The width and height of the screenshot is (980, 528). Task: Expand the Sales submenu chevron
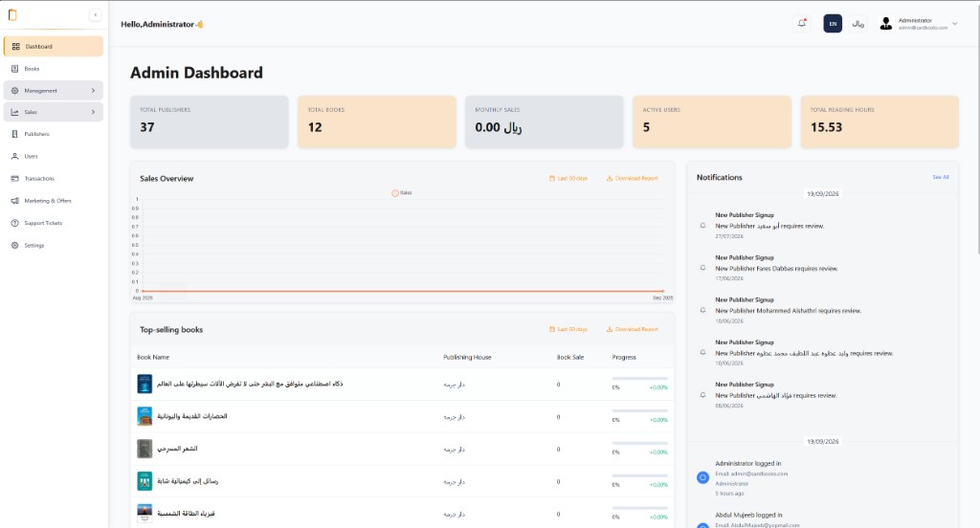point(93,113)
